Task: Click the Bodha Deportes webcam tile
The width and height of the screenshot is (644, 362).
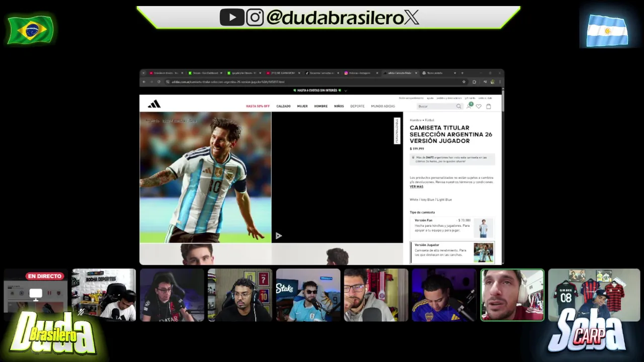Action: coord(104,295)
